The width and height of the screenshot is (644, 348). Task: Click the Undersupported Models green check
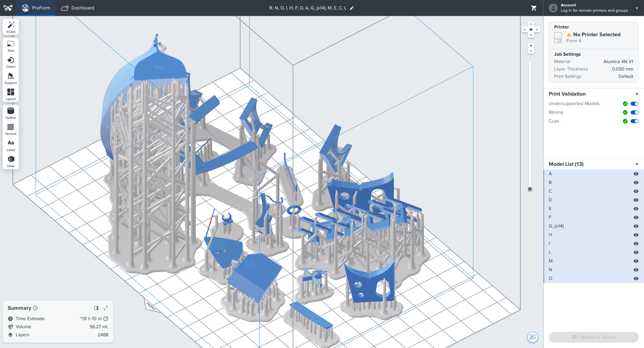coord(625,104)
